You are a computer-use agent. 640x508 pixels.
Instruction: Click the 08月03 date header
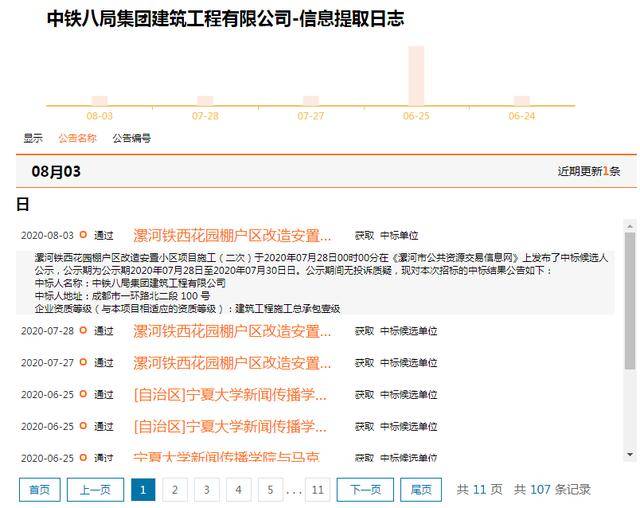[x=56, y=171]
